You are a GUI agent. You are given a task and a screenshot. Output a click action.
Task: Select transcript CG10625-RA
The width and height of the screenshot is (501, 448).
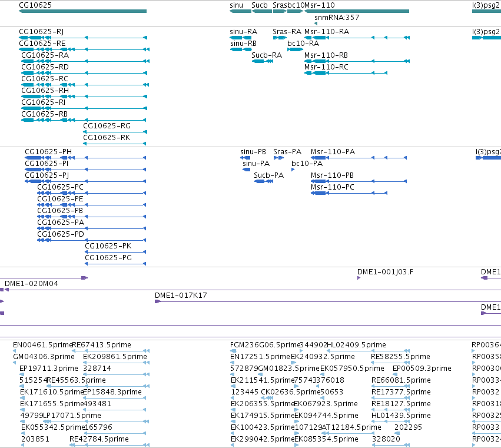pos(85,61)
